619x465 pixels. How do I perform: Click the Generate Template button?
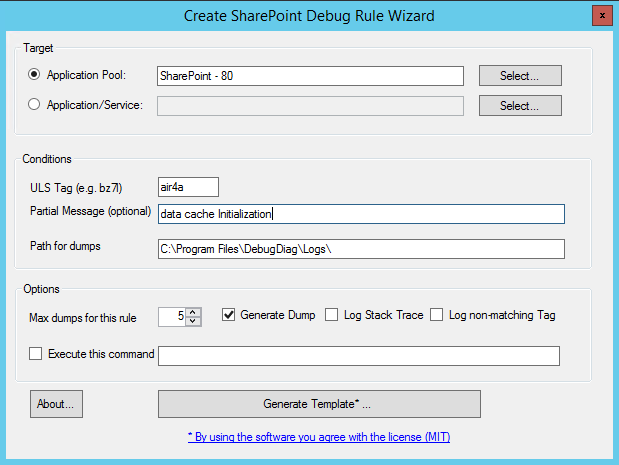click(x=319, y=404)
